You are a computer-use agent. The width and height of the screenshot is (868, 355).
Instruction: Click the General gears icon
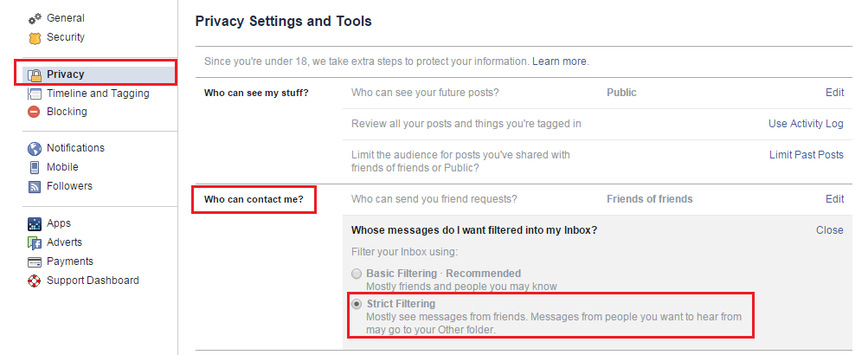(35, 18)
